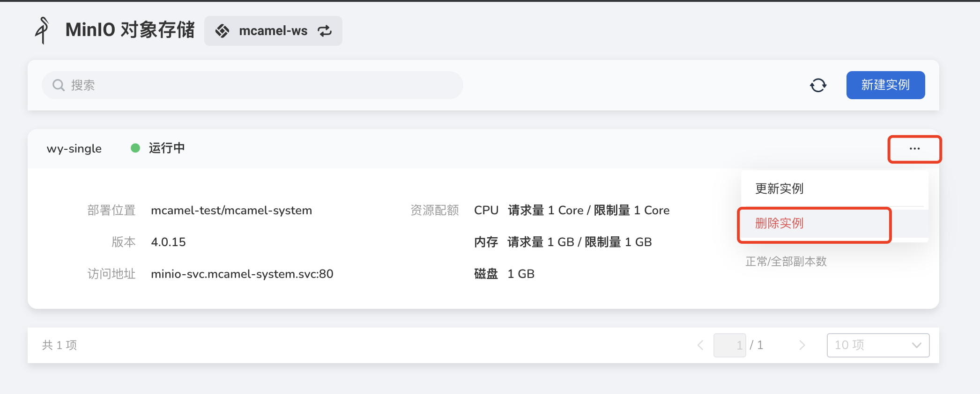The width and height of the screenshot is (980, 394).
Task: Click the 版本 label
Action: point(124,242)
